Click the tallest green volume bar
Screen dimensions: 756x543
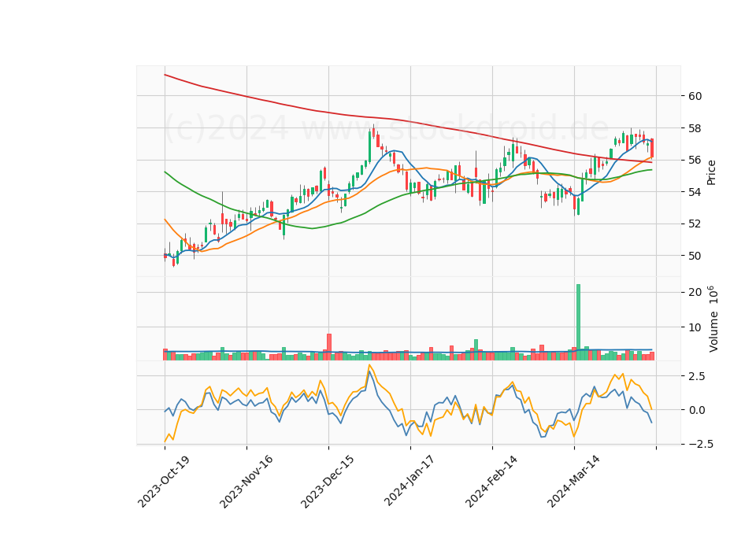click(x=578, y=323)
